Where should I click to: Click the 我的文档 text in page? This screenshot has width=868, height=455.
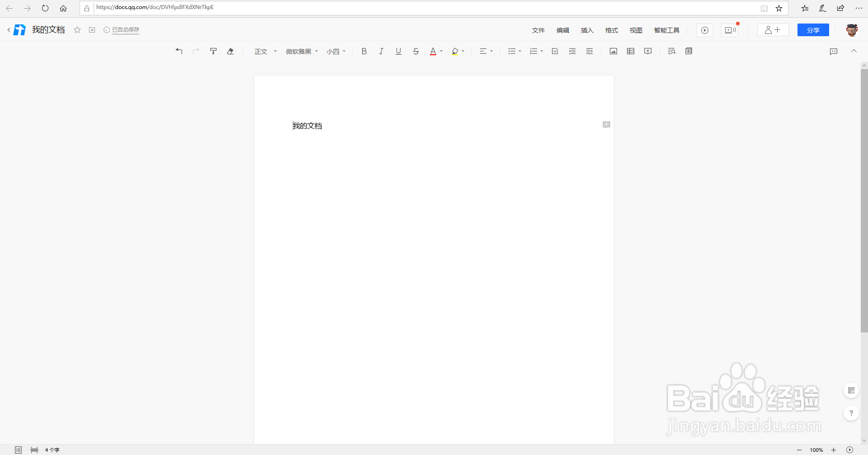coord(307,126)
